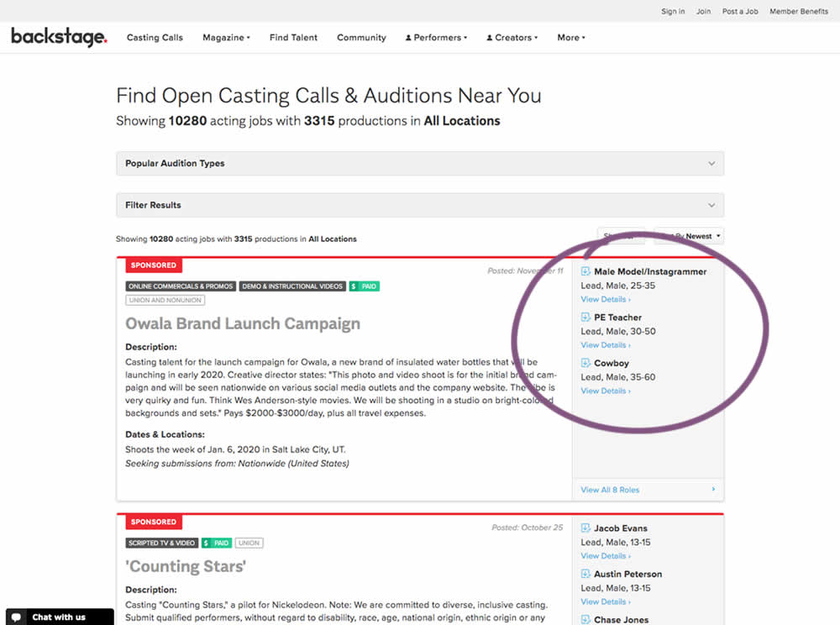This screenshot has height=625, width=840.
Task: Go to Casting Calls in navigation
Action: [x=155, y=38]
